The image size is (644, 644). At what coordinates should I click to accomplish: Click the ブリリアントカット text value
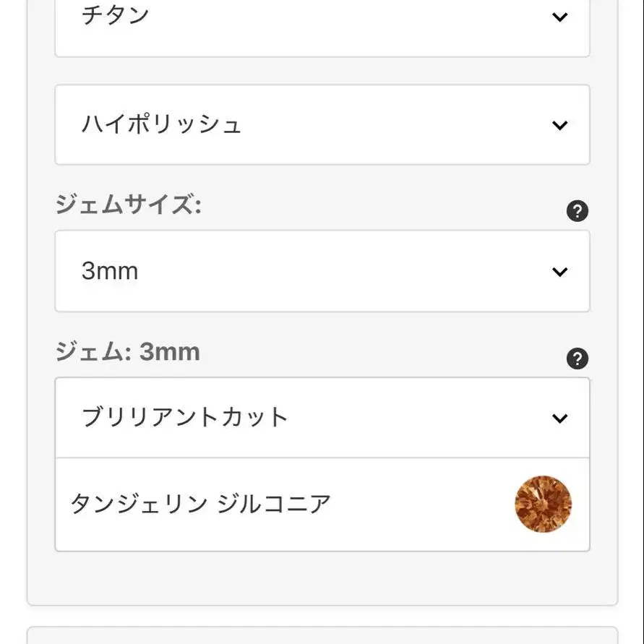[184, 417]
